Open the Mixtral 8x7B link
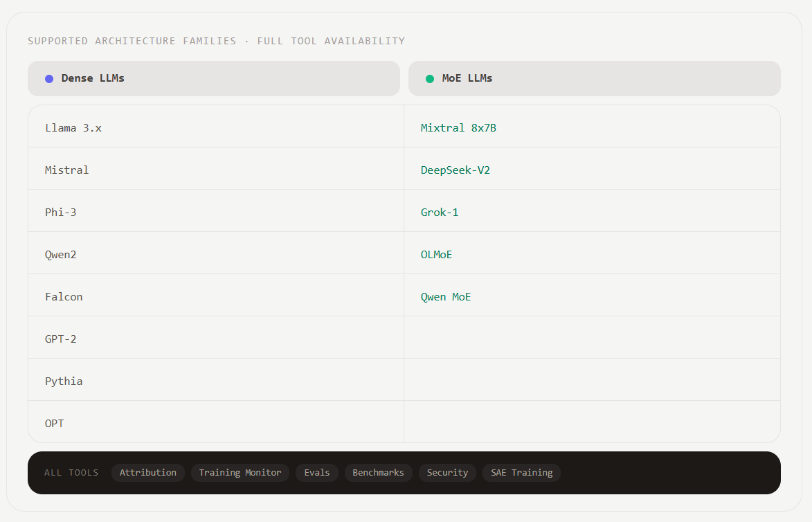812x522 pixels. [x=458, y=128]
